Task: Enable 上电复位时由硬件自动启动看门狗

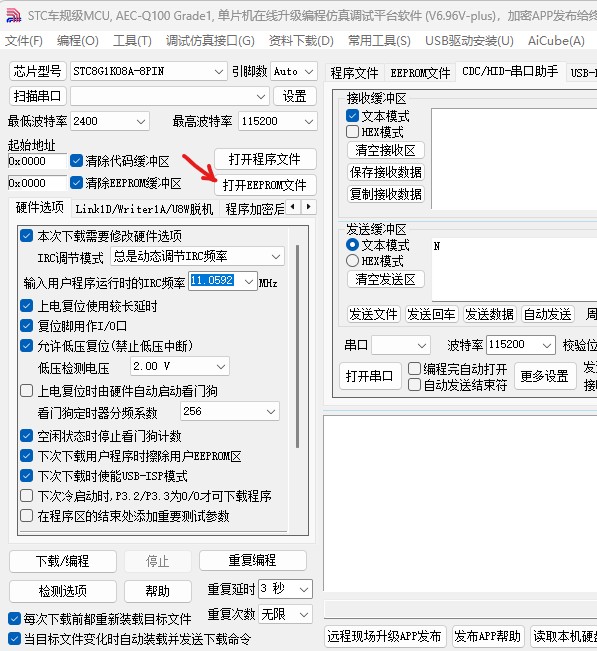Action: coord(27,391)
